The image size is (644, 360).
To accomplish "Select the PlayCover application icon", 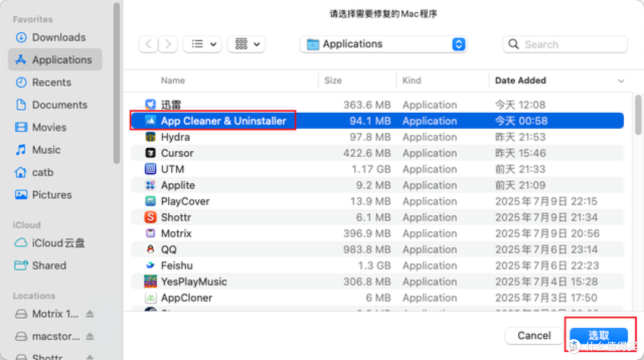I will click(150, 201).
